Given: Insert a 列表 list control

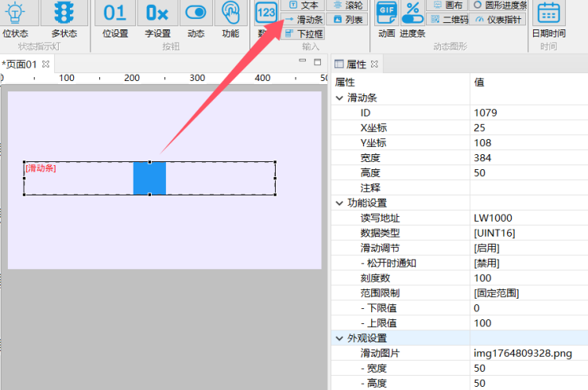Looking at the screenshot, I should (x=347, y=20).
